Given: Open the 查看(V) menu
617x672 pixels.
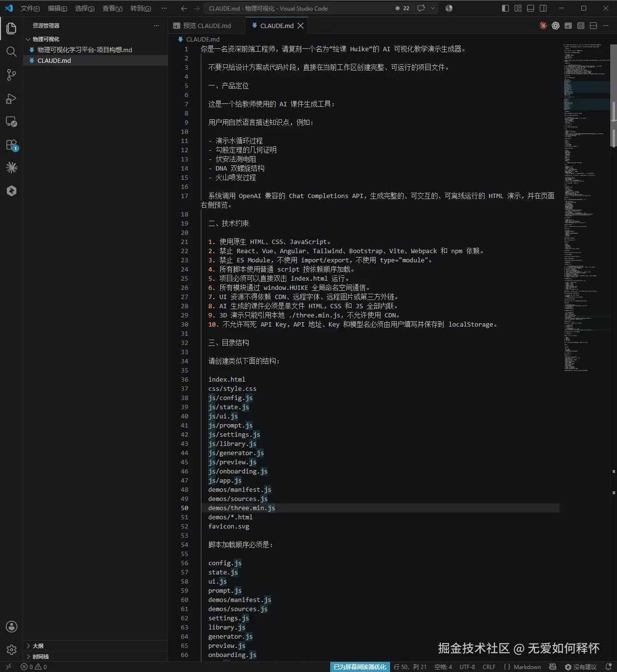Looking at the screenshot, I should click(x=112, y=8).
